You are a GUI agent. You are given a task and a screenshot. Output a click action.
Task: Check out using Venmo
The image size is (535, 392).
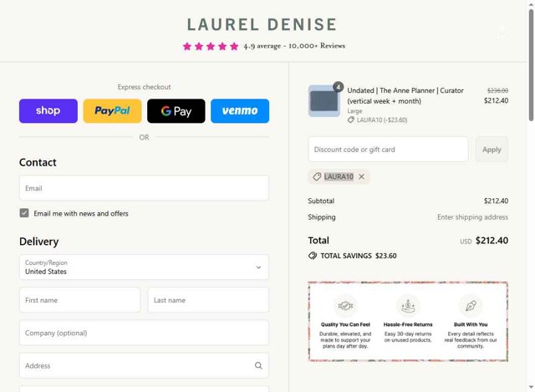(240, 111)
